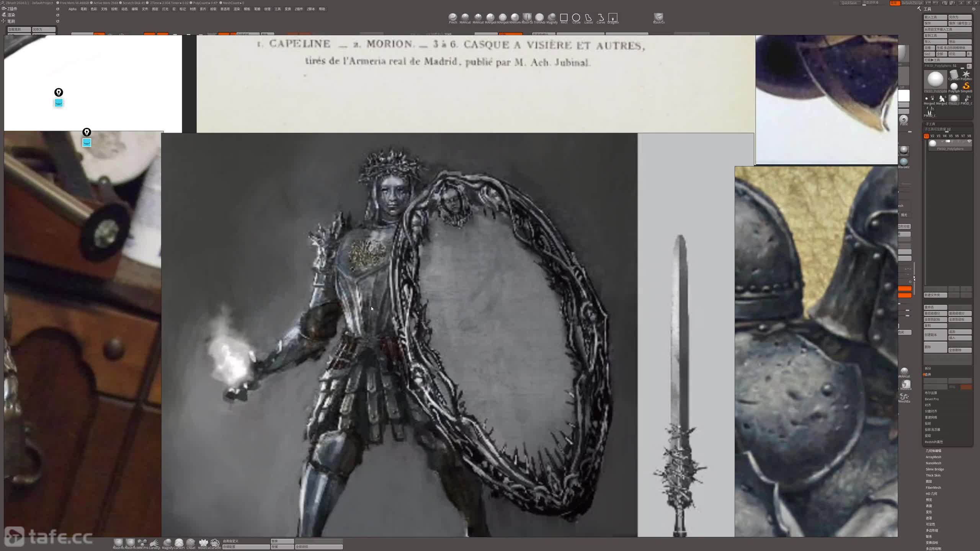Viewport: 980px width, 551px height.
Task: Expand the ArrayMesh sub-palette
Action: pyautogui.click(x=933, y=457)
